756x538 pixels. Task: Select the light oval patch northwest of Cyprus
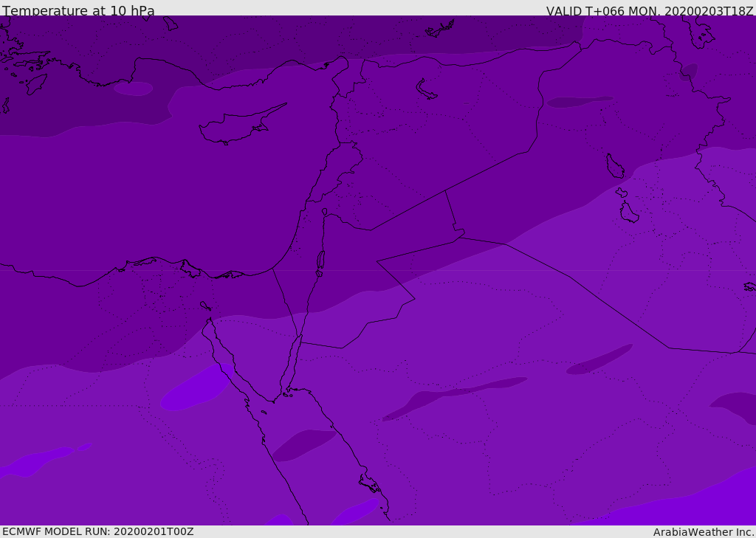134,89
